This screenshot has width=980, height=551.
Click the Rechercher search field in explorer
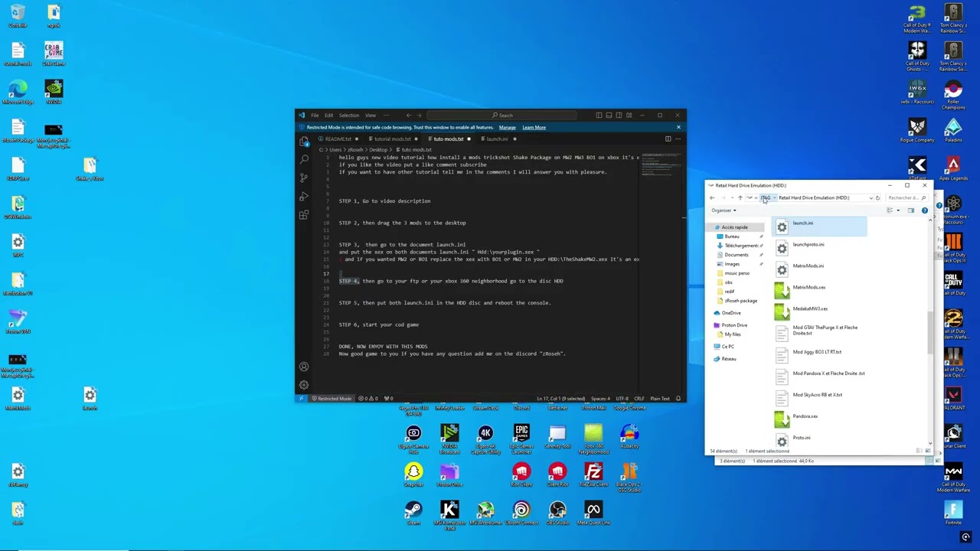(x=906, y=197)
